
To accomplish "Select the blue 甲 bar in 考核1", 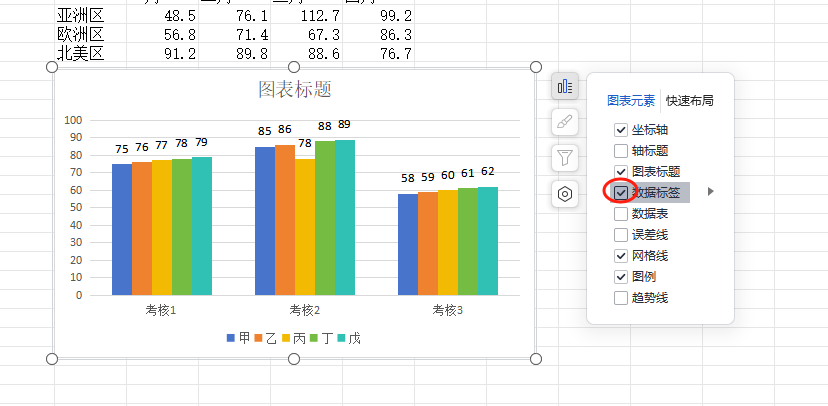I will tap(122, 230).
